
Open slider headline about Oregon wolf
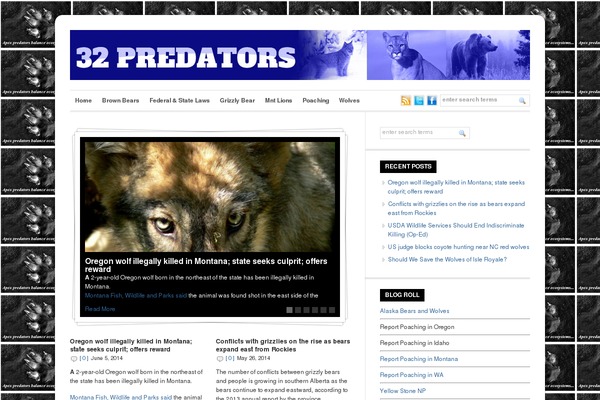point(206,265)
